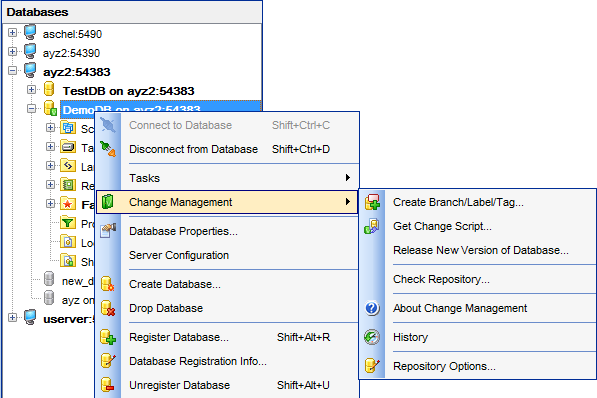
Task: Choose Release New Version of Database
Action: tap(477, 250)
